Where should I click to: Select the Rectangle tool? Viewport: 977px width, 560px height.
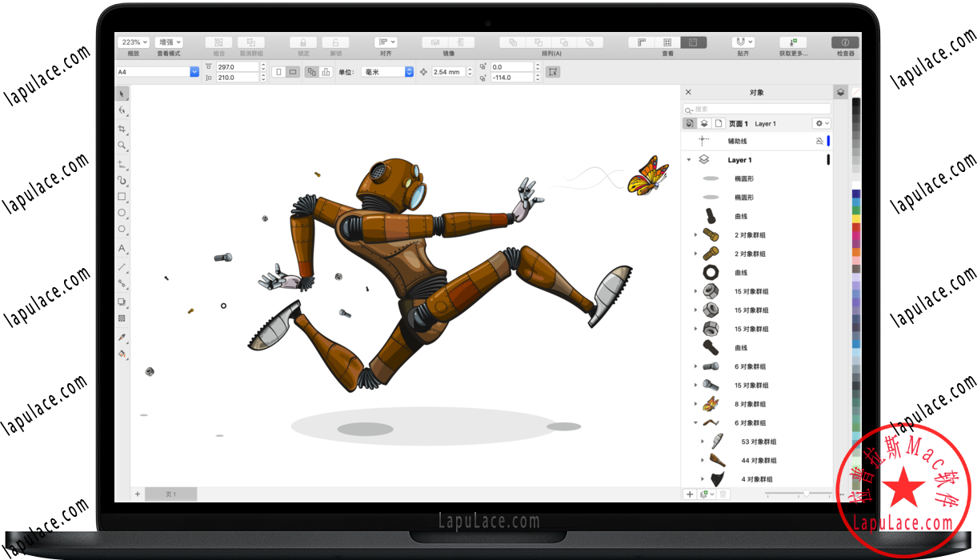[x=122, y=196]
